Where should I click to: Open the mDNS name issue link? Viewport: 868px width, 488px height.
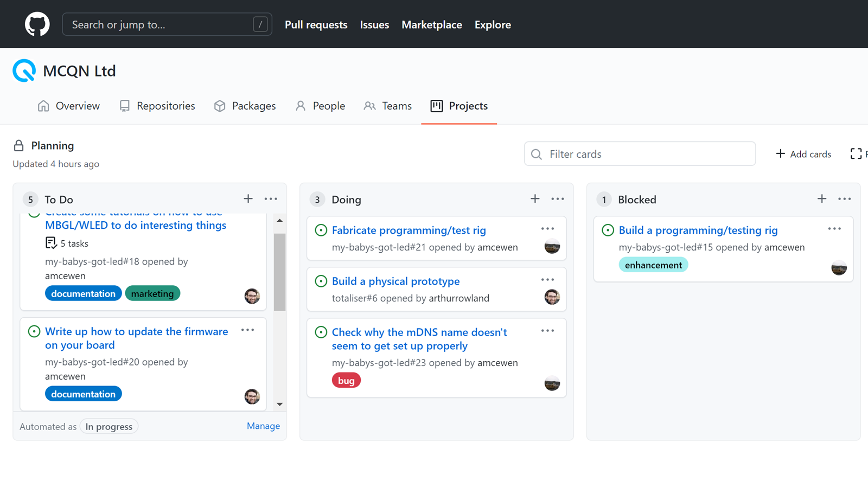[419, 339]
